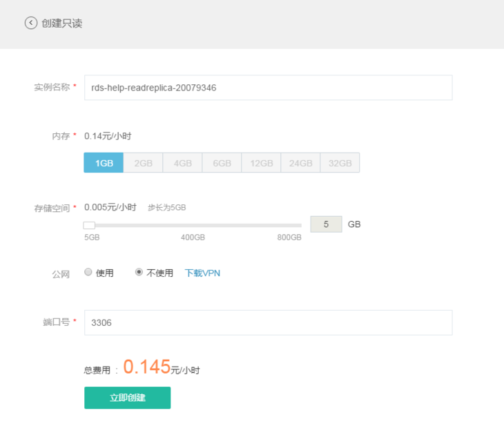Open the 下载VPN link
This screenshot has width=504, height=435.
pyautogui.click(x=202, y=273)
